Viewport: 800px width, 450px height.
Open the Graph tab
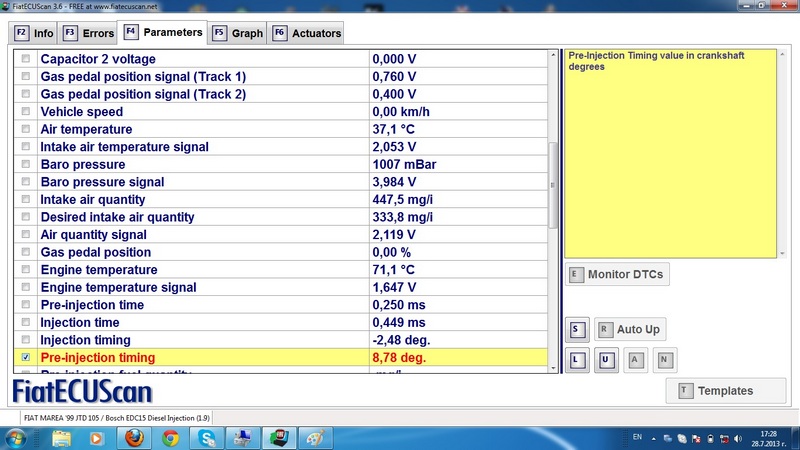[237, 33]
